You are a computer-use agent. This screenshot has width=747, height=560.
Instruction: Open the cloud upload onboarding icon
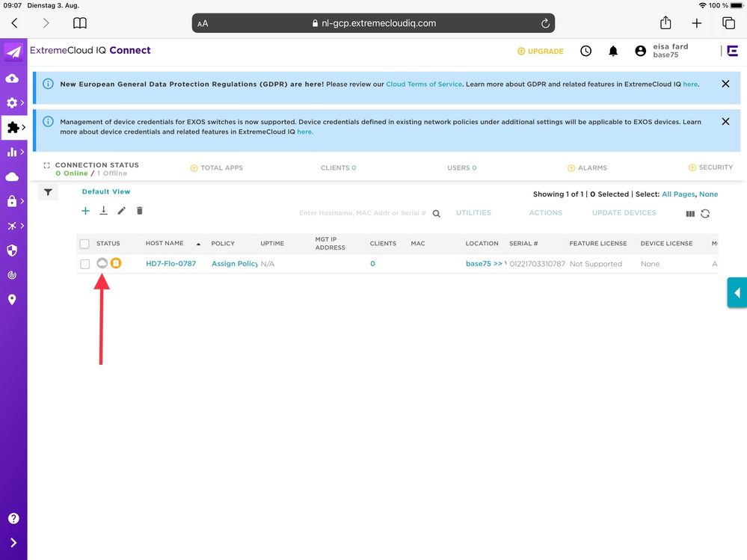click(x=12, y=78)
